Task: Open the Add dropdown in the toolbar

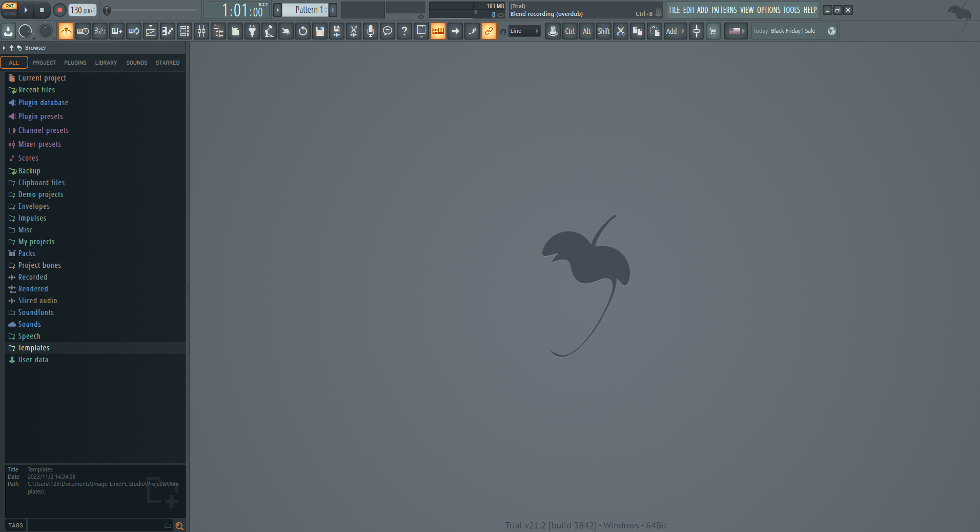Action: (675, 31)
